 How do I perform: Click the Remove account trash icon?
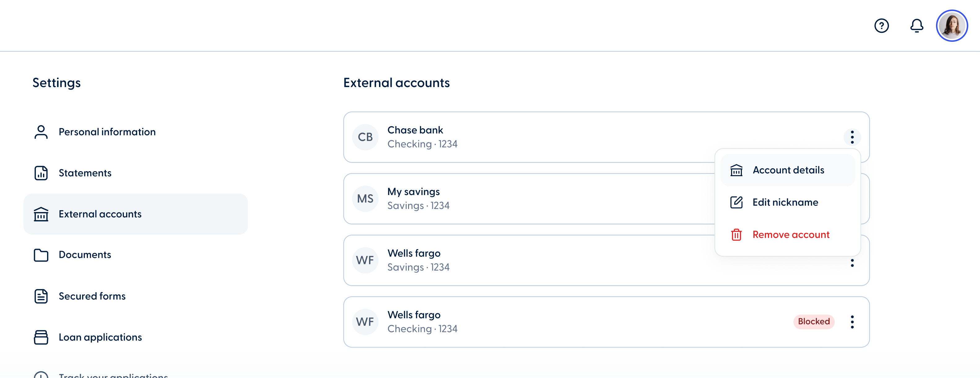737,235
